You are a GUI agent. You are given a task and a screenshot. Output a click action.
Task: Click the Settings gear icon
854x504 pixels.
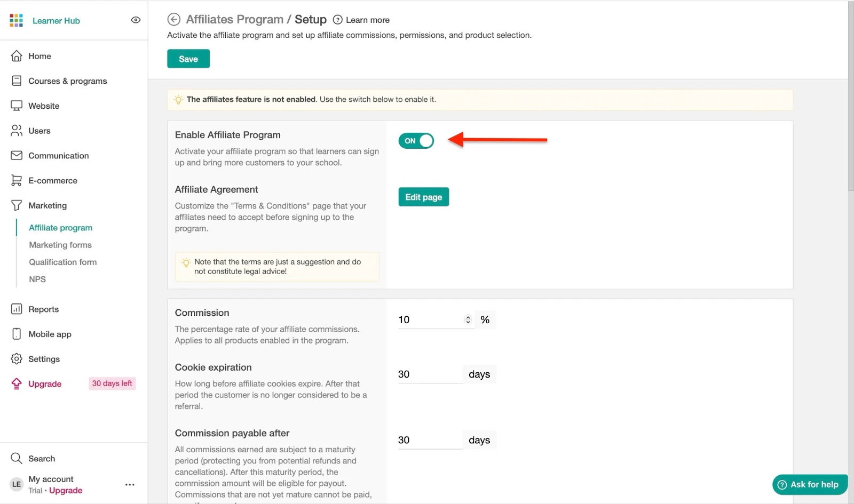point(17,359)
